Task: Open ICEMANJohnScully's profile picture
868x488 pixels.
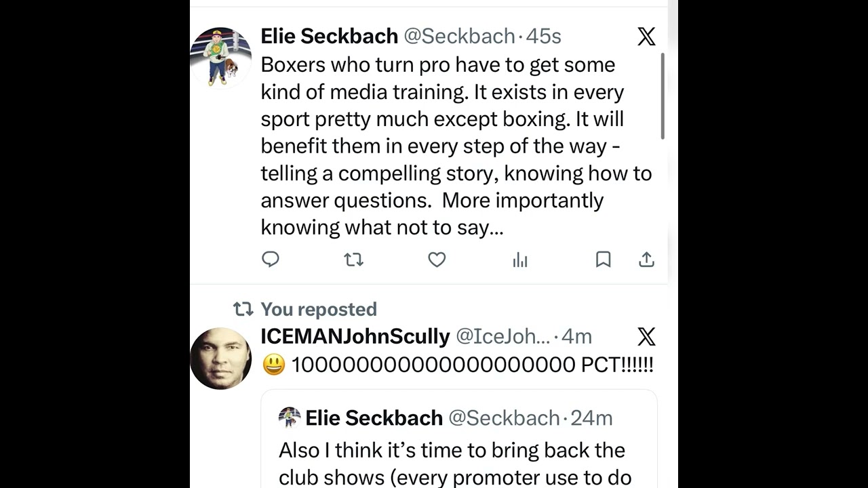Action: tap(220, 359)
